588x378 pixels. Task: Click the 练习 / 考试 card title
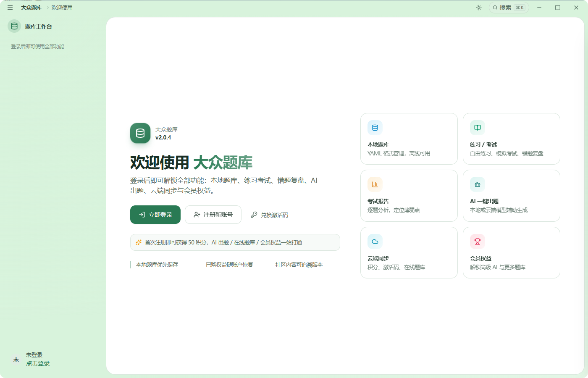(483, 144)
